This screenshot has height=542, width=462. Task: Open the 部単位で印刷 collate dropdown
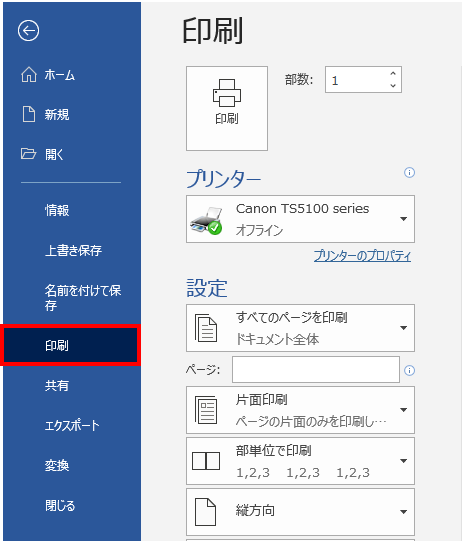300,461
